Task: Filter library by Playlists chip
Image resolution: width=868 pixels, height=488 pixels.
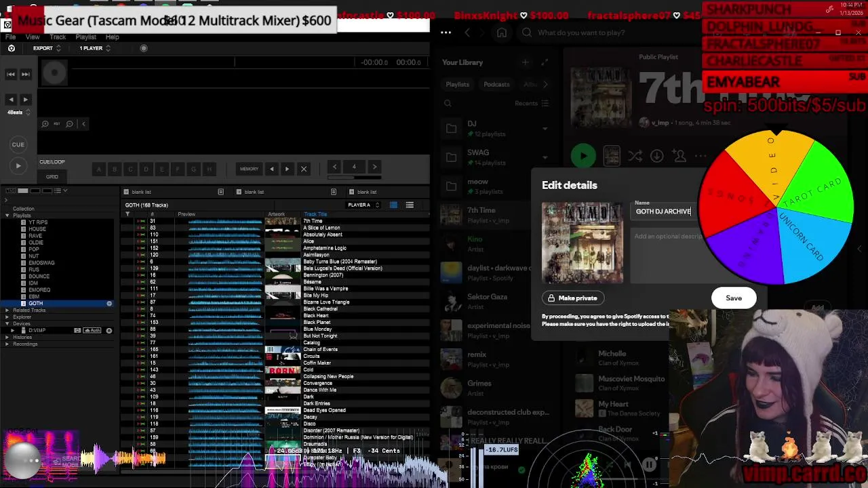Action: [457, 84]
